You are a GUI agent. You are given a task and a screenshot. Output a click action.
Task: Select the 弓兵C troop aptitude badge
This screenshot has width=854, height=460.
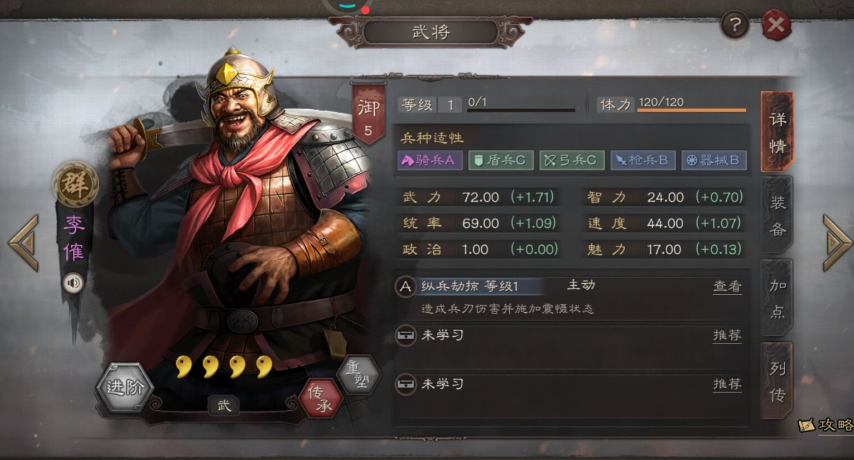[x=571, y=160]
